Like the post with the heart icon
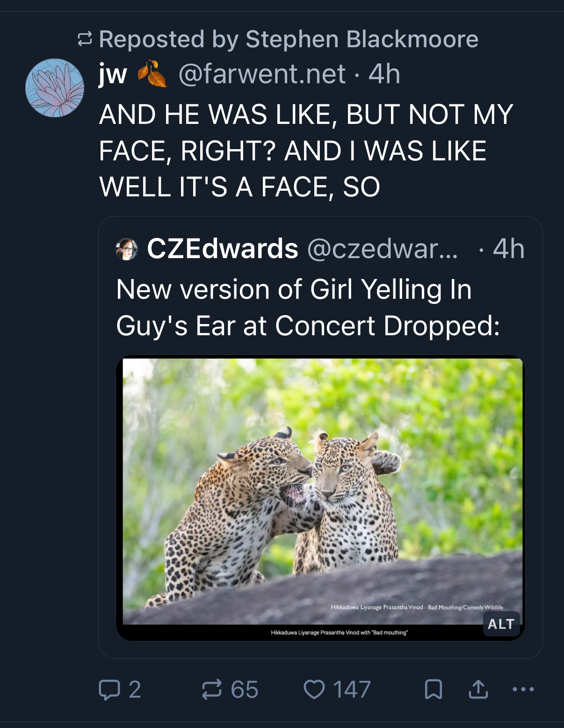Screen dimensions: 564x728 point(314,690)
